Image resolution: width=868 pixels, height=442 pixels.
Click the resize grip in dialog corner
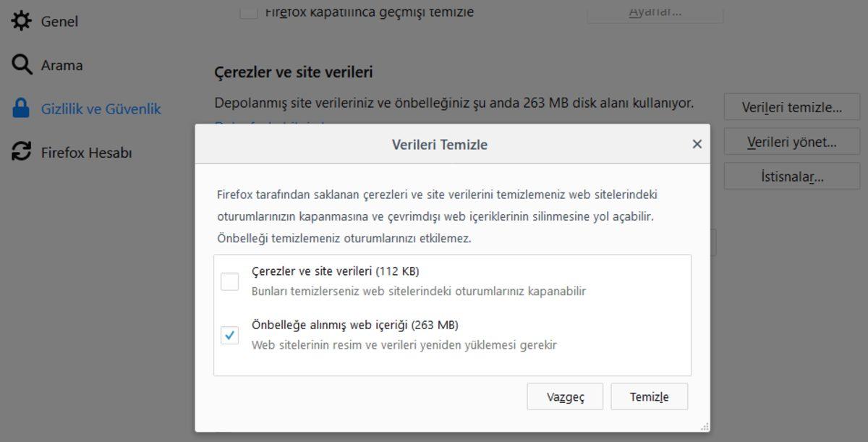(705, 427)
